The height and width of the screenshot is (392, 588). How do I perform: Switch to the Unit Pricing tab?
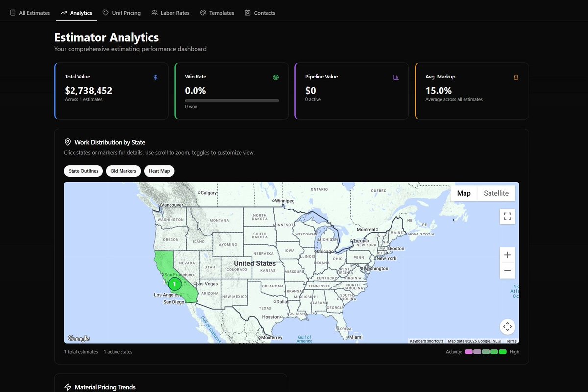click(122, 13)
